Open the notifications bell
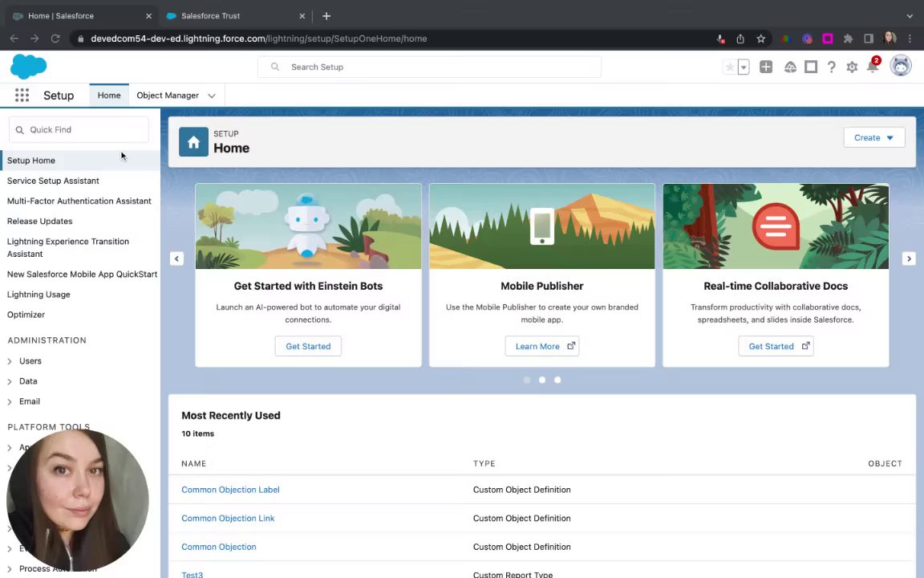 [873, 66]
